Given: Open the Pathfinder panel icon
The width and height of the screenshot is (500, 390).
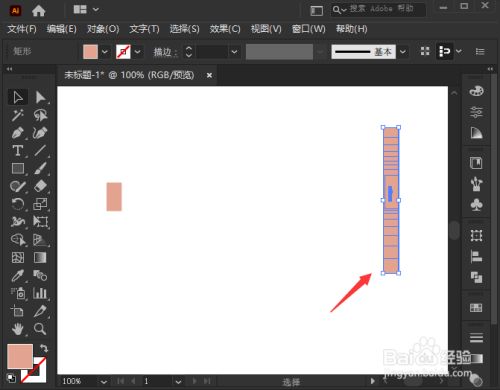Looking at the screenshot, I should click(476, 277).
